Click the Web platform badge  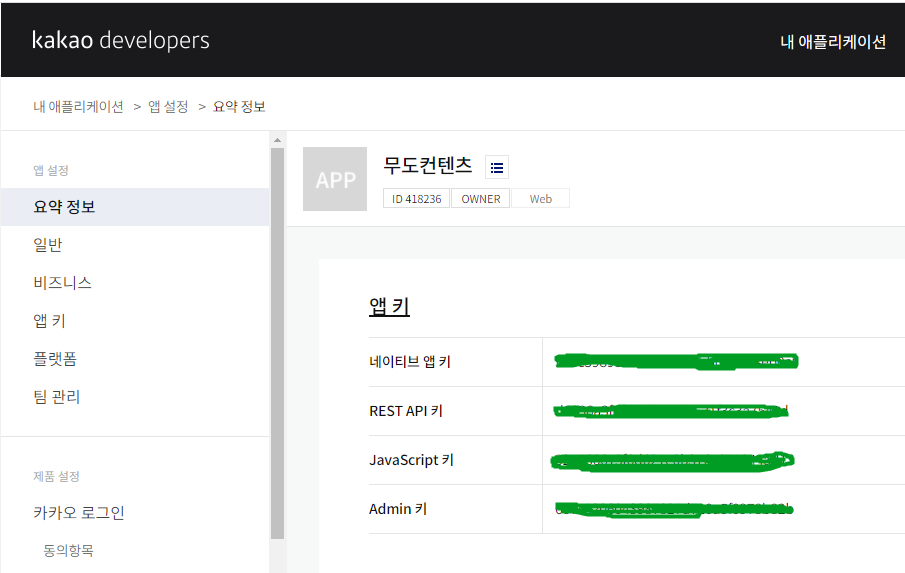point(541,199)
